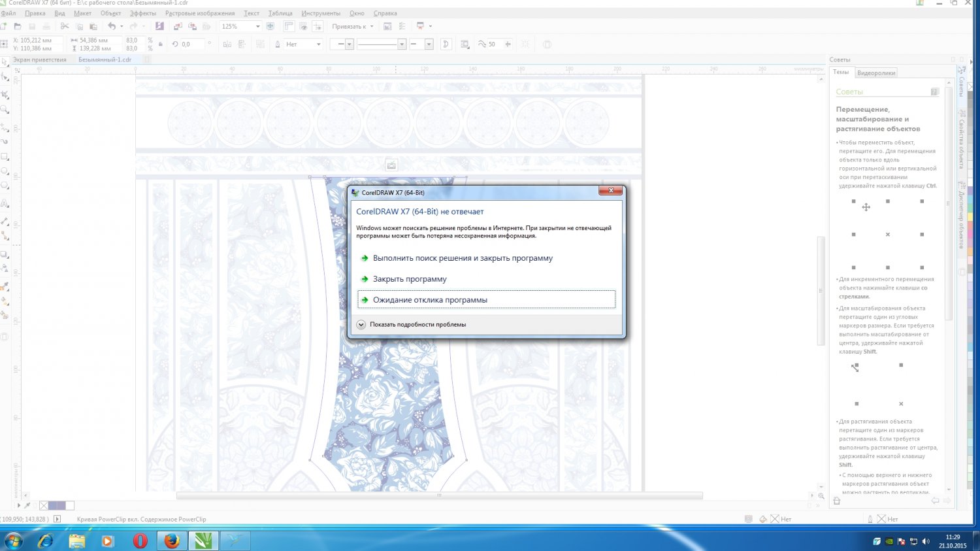Click the rotation angle input field
Image resolution: width=980 pixels, height=551 pixels.
pyautogui.click(x=193, y=44)
